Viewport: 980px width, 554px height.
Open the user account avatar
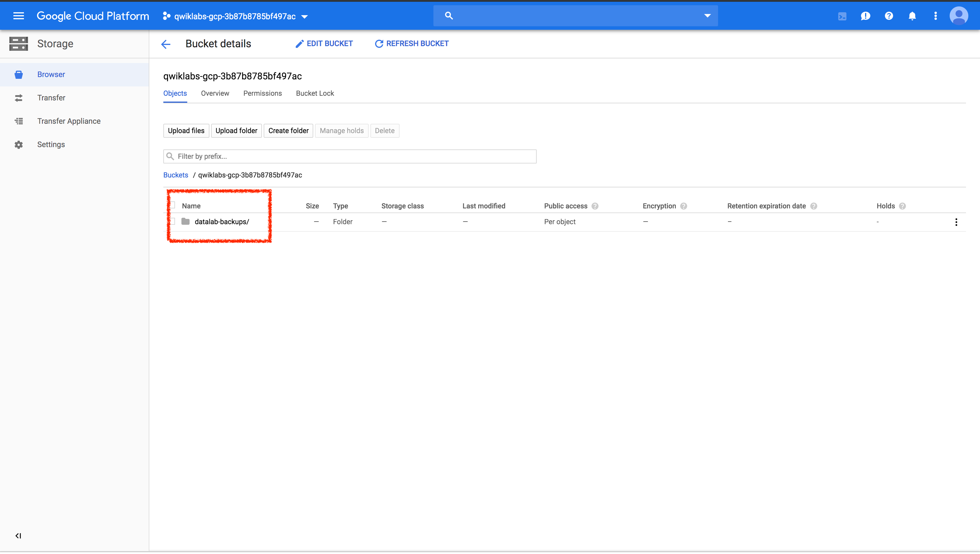[959, 16]
